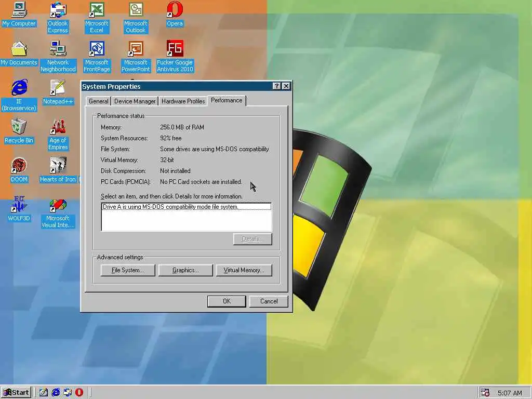Select the Drive A MS-DOS compatibility item

click(187, 207)
